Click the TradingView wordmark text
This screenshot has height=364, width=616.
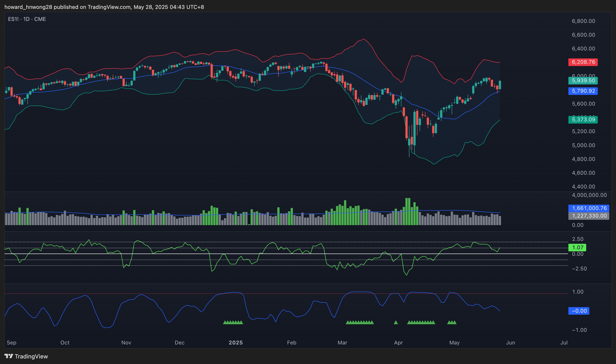tap(31, 356)
